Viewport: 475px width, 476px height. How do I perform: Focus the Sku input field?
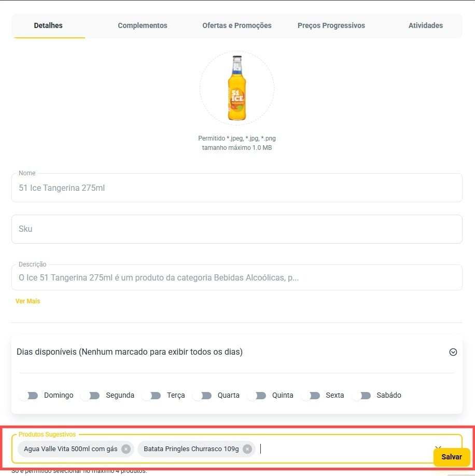237,229
